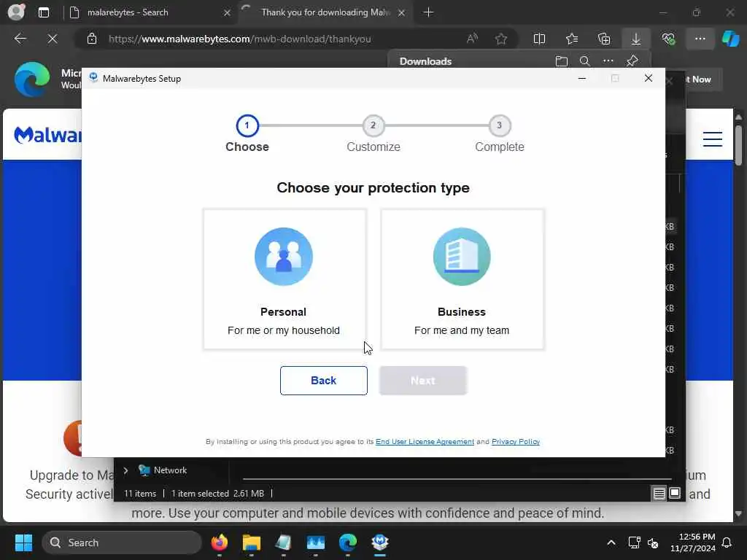This screenshot has height=560, width=747.
Task: Open Copilot sidebar in Edge
Action: click(x=730, y=39)
